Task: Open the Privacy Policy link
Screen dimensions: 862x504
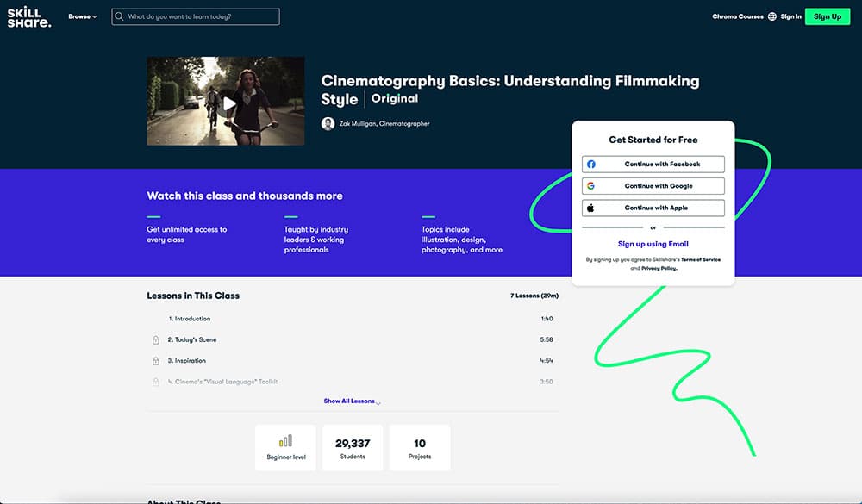Action: click(659, 268)
